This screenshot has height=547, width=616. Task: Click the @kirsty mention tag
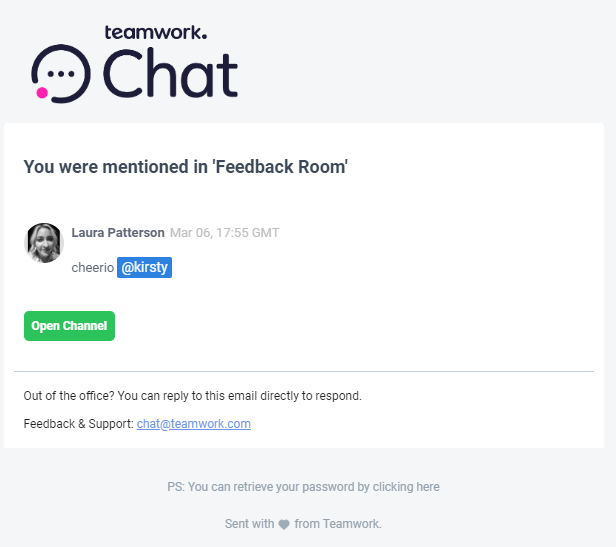144,267
